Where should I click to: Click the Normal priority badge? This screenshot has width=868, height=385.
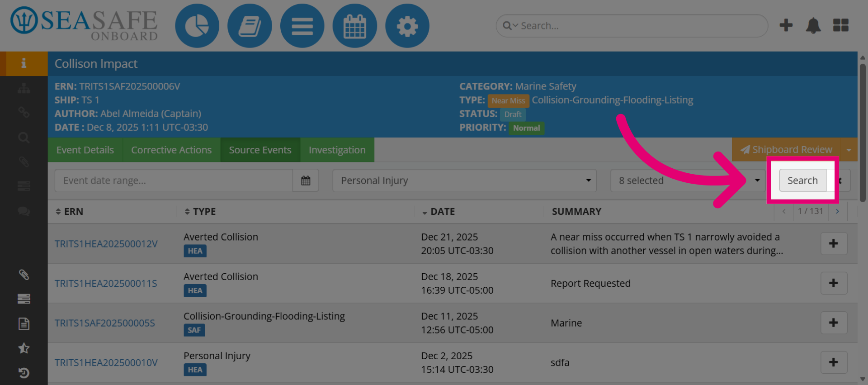(526, 128)
